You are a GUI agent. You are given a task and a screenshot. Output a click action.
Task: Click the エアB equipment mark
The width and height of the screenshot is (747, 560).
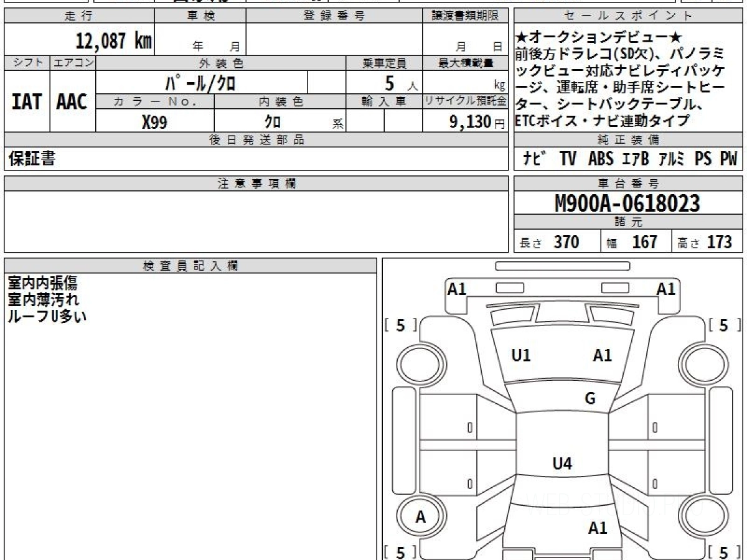[x=635, y=159]
